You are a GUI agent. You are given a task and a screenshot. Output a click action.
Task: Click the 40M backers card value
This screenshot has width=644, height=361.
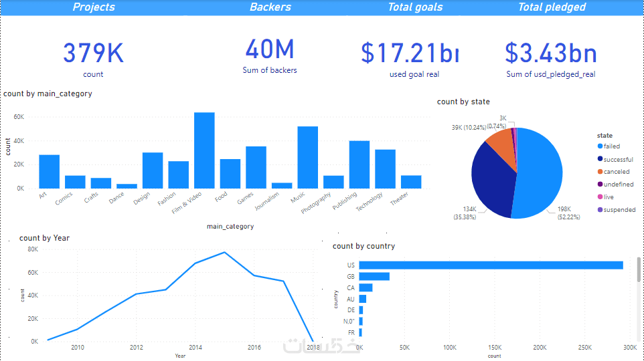point(270,49)
